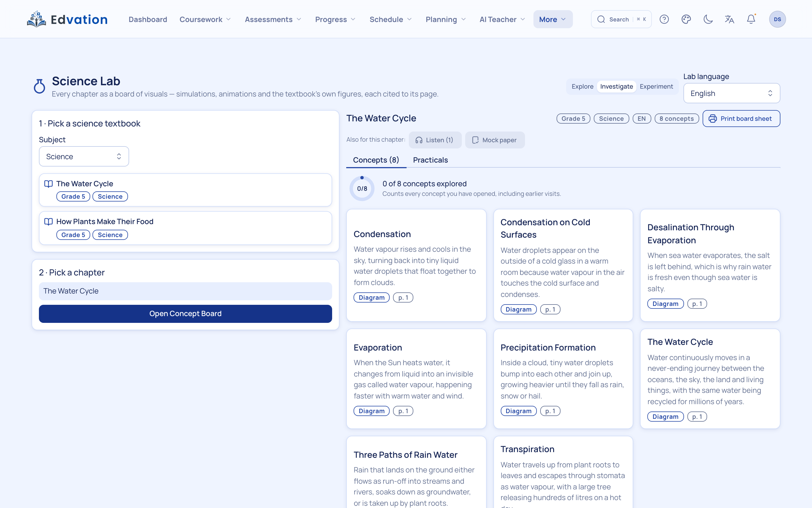Click the headphones icon on Listen
Viewport: 812px width, 508px height.
(x=419, y=140)
